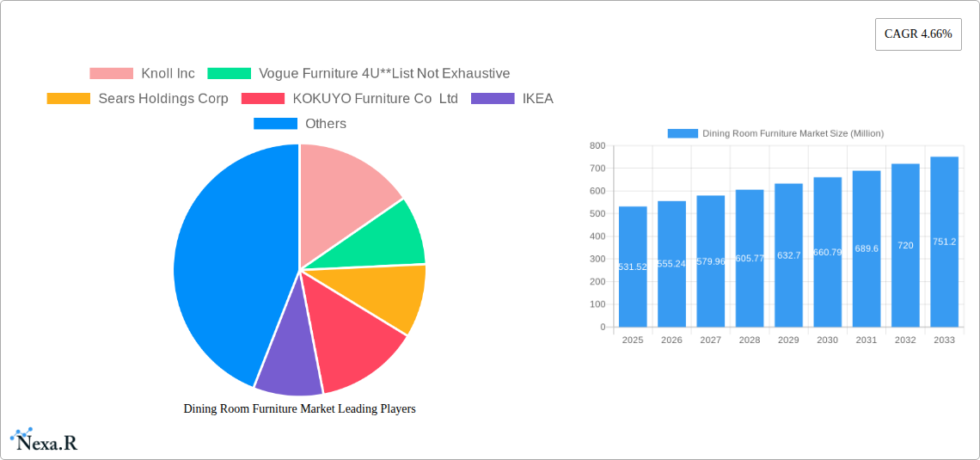The width and height of the screenshot is (980, 460).
Task: Click the 2032 bar showing 720
Action: [x=905, y=245]
